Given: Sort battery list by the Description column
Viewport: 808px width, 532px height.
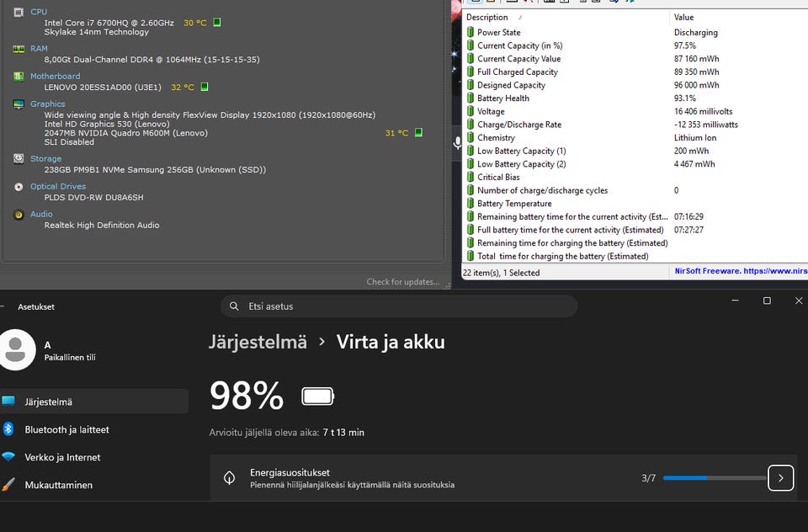Looking at the screenshot, I should pyautogui.click(x=566, y=17).
